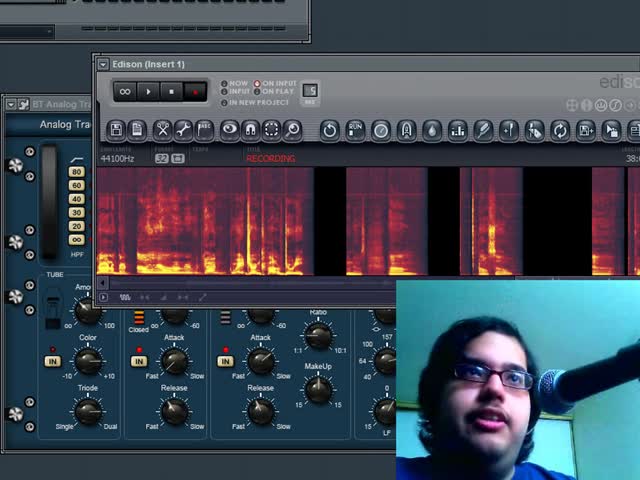Click the round dial time-stretch icon in Edison
Viewport: 640px width, 480px height.
[x=381, y=131]
